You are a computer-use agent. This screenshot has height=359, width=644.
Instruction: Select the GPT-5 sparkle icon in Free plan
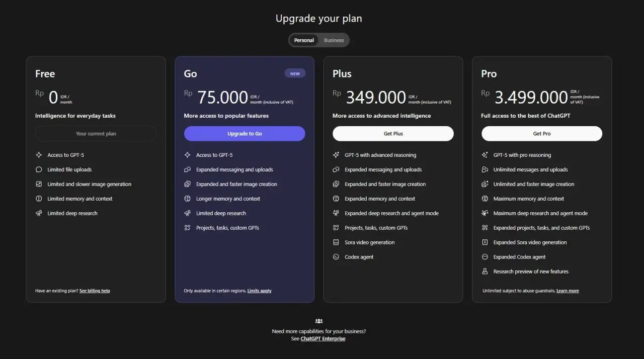(x=38, y=155)
